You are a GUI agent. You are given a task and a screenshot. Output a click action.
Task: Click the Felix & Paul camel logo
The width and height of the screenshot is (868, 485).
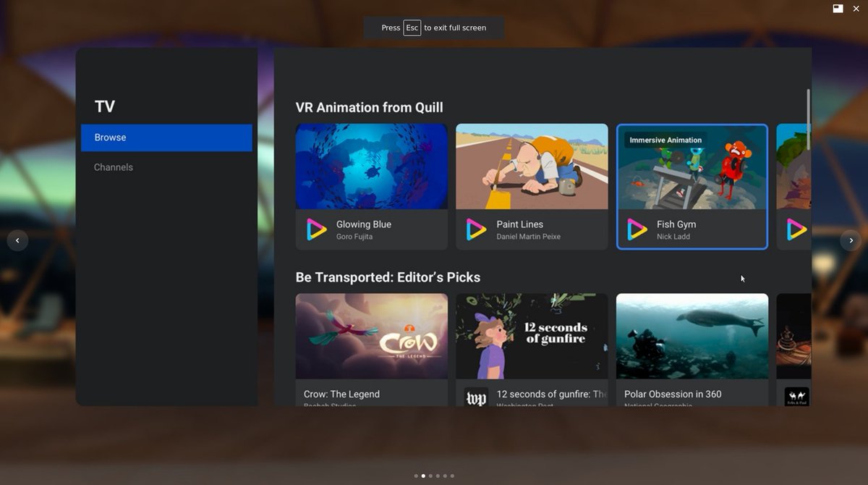click(796, 397)
